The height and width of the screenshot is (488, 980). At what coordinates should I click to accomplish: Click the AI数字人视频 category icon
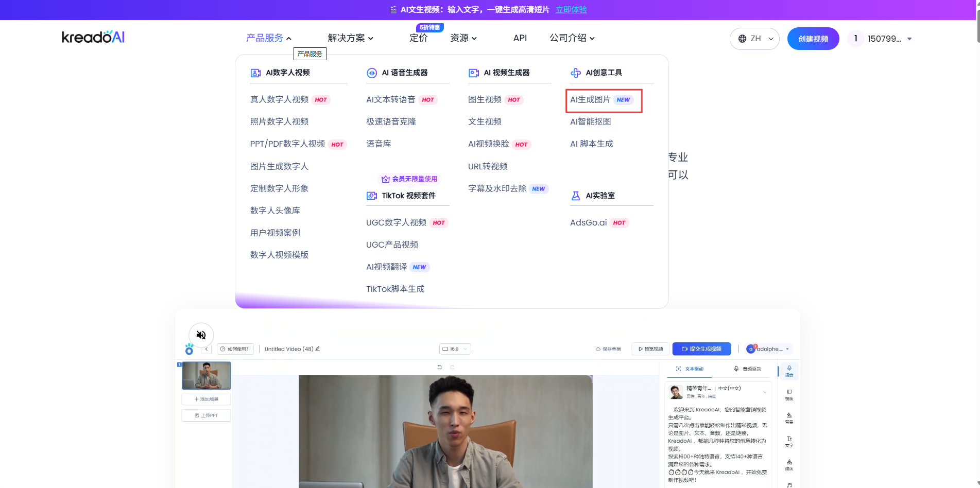click(x=255, y=73)
